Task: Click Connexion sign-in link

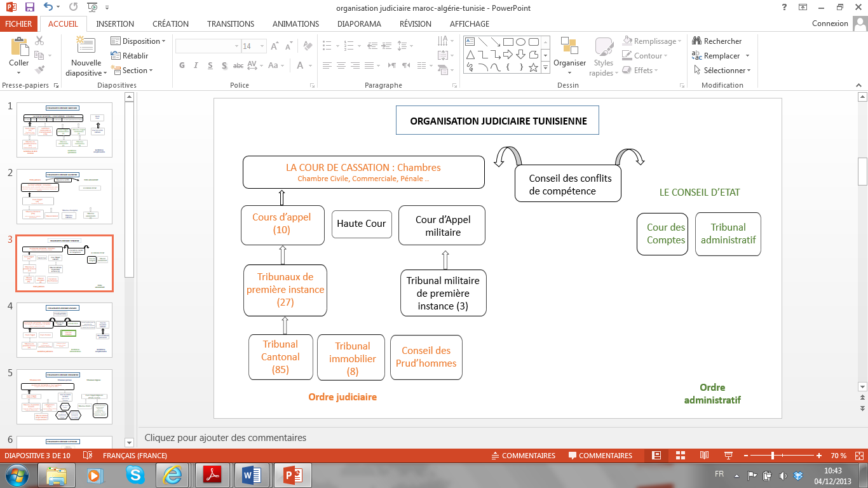Action: (x=830, y=24)
